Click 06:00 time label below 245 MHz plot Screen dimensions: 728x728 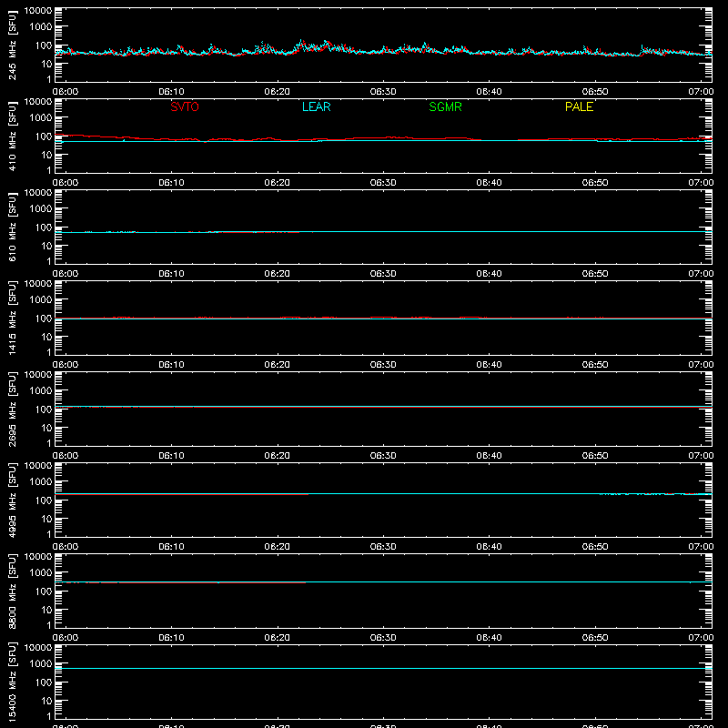(x=66, y=92)
